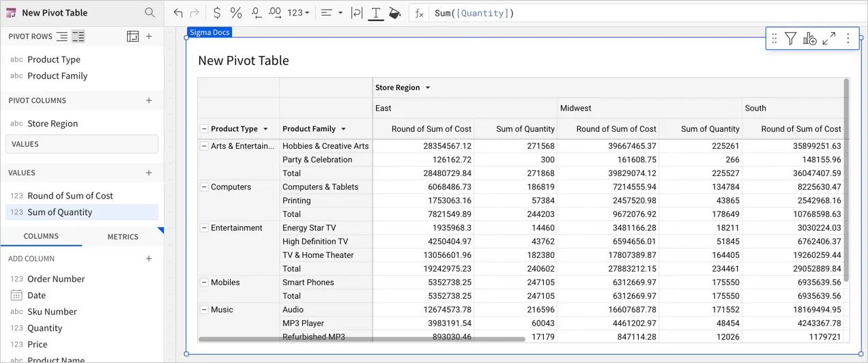Select Order Number column

tap(82, 279)
